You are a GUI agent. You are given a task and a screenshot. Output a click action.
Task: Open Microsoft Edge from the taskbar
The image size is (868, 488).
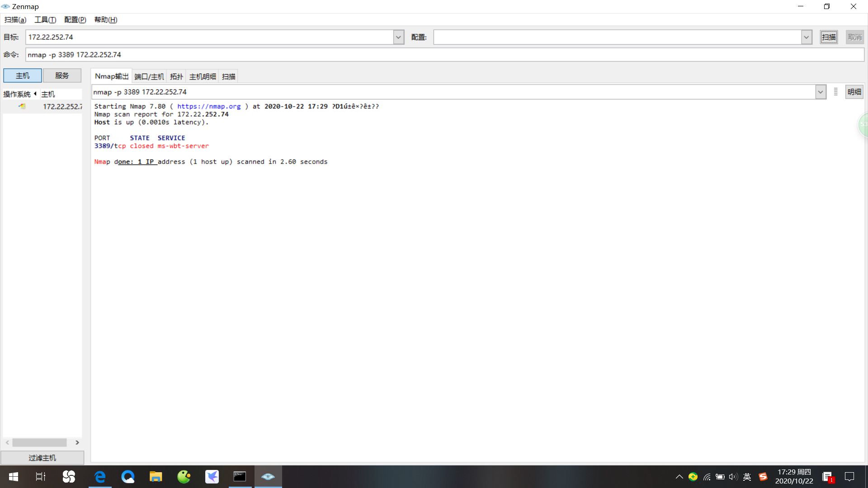(x=100, y=477)
